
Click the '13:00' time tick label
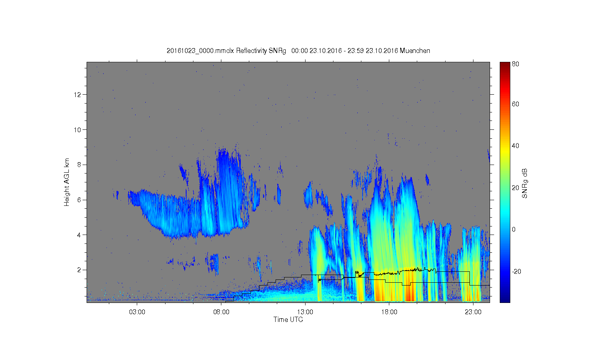point(305,312)
